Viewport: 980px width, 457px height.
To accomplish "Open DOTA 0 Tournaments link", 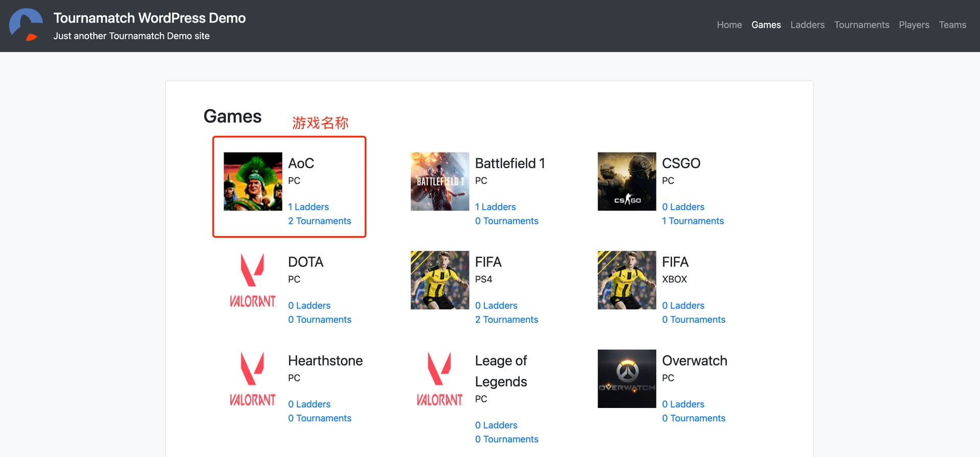I will 320,319.
